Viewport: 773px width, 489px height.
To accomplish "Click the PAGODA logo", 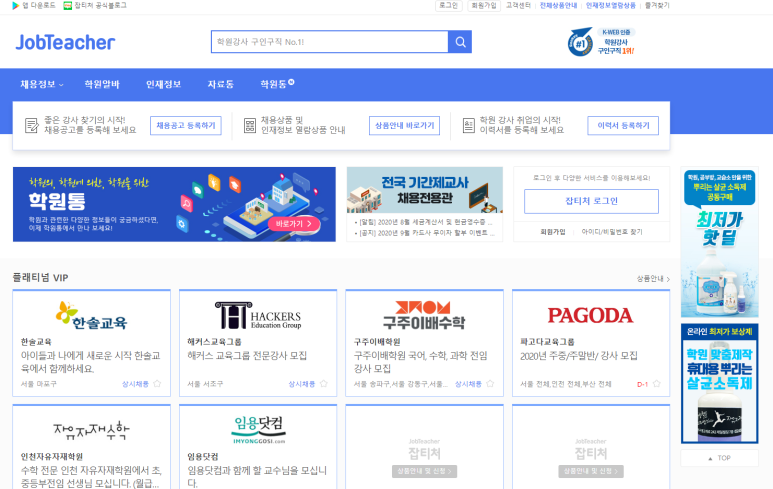I will click(x=590, y=315).
